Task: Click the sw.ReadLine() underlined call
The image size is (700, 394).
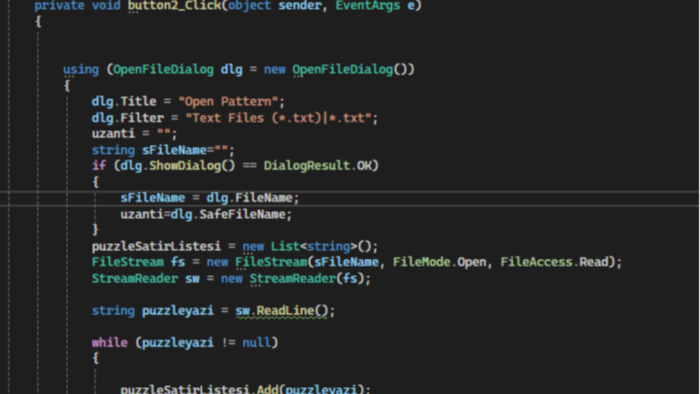Action: [281, 311]
